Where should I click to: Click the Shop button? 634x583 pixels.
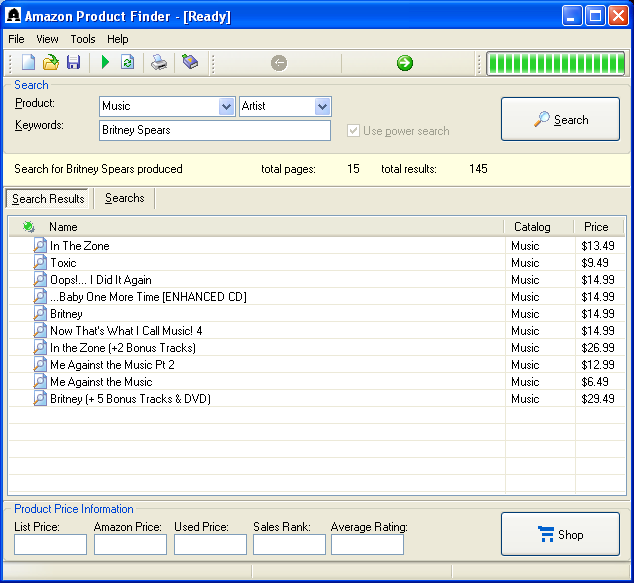click(x=560, y=534)
